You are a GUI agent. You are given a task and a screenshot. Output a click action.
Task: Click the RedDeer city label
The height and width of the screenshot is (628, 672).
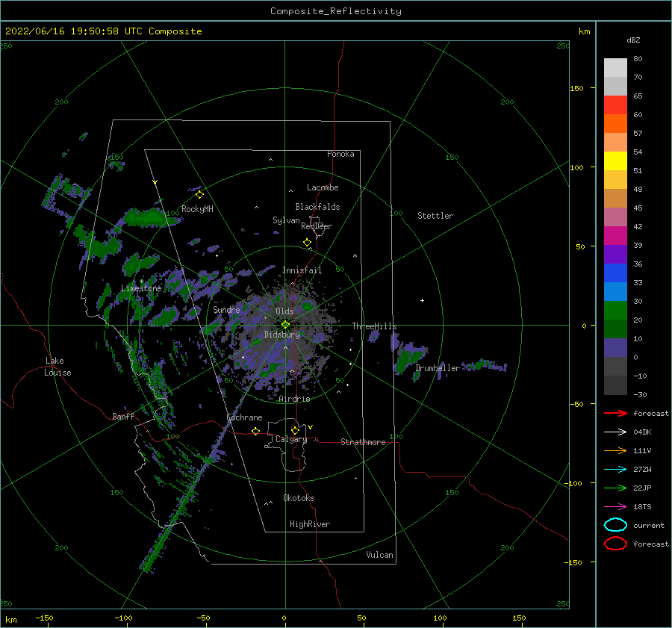pyautogui.click(x=317, y=226)
